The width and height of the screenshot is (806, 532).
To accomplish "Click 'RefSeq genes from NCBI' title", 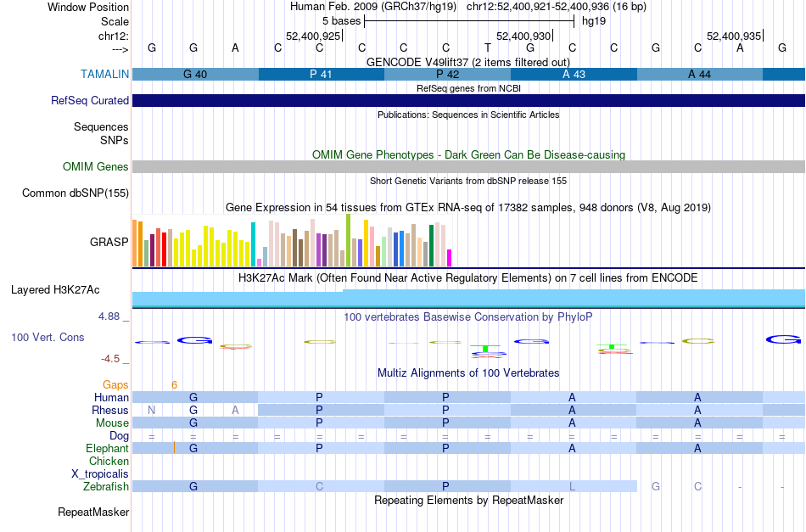I will pos(468,88).
